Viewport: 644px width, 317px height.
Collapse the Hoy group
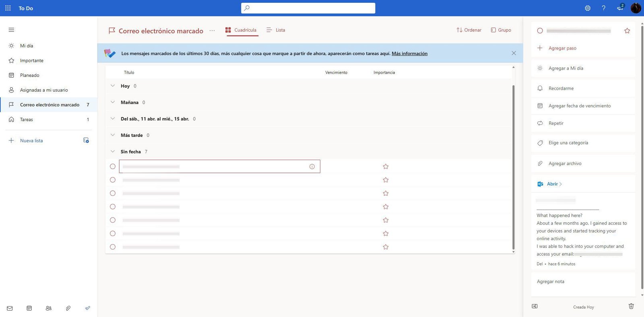point(113,86)
